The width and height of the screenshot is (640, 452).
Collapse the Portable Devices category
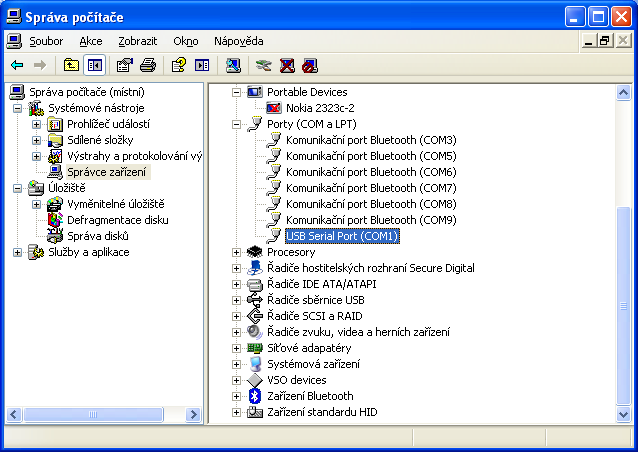(x=236, y=92)
